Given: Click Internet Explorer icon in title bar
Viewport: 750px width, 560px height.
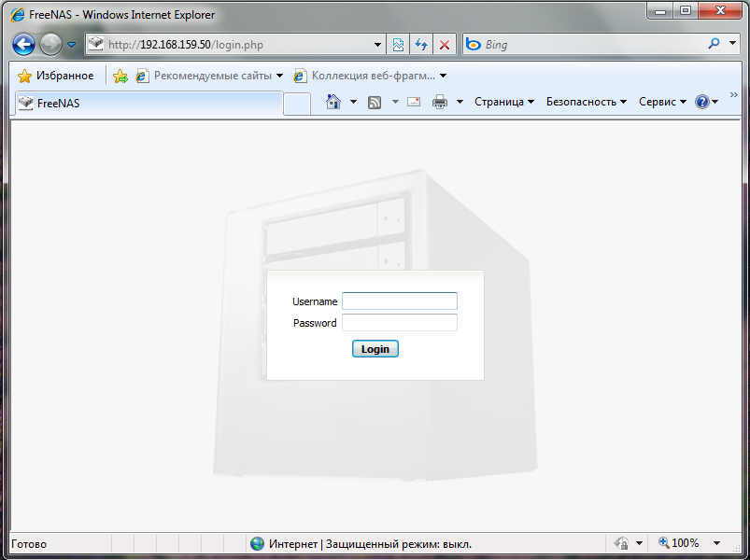Looking at the screenshot, I should (x=17, y=15).
